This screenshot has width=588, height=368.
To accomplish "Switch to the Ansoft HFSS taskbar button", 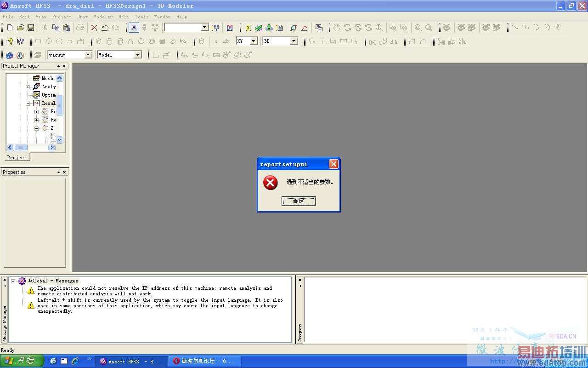I will coord(130,361).
